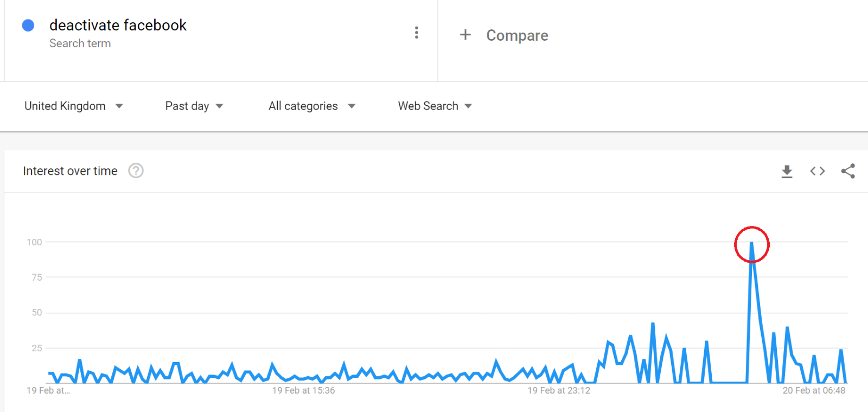Open the help icon beside Interest over time

coord(136,171)
